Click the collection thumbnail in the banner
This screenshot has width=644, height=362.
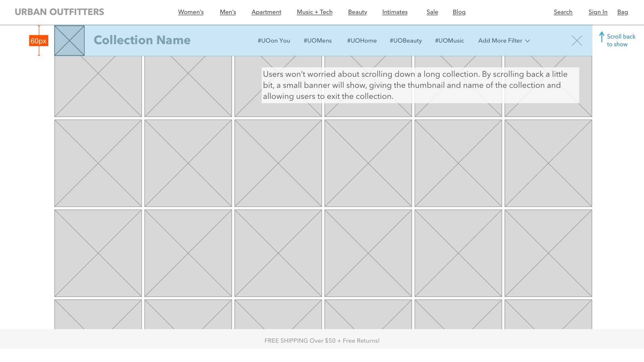coord(69,41)
